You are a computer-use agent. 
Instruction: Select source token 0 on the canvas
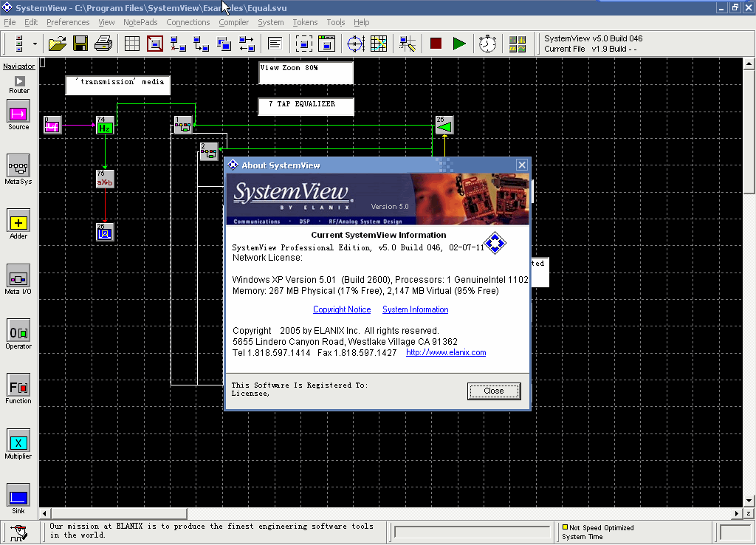tap(52, 125)
